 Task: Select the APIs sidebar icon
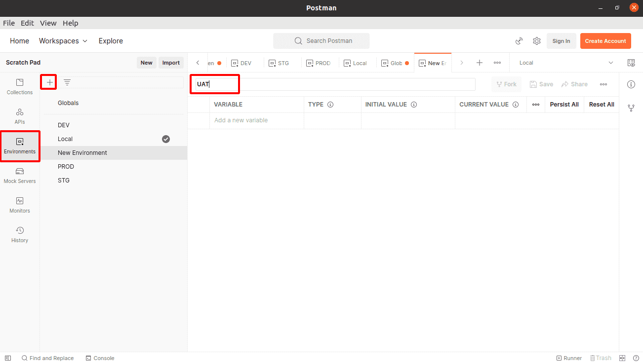[x=19, y=116]
